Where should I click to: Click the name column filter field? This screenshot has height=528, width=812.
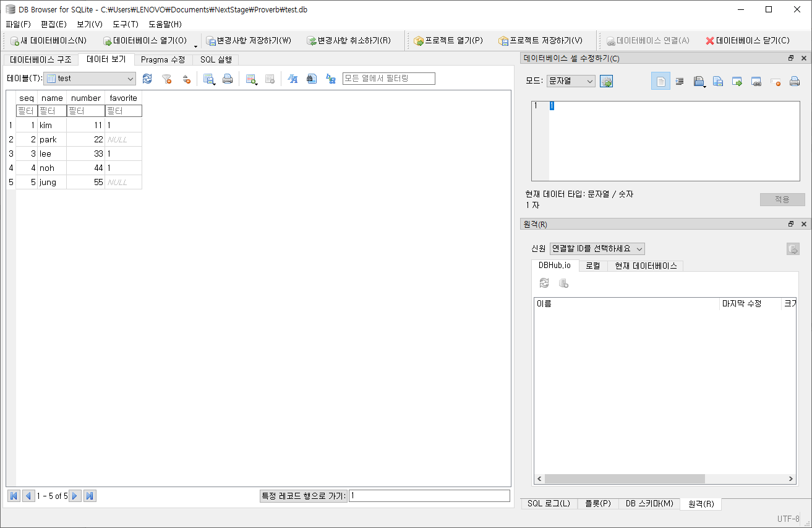pos(52,111)
